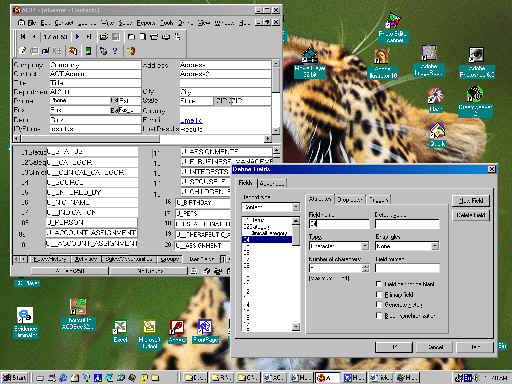Click the save toolbar icon

pyautogui.click(x=115, y=37)
